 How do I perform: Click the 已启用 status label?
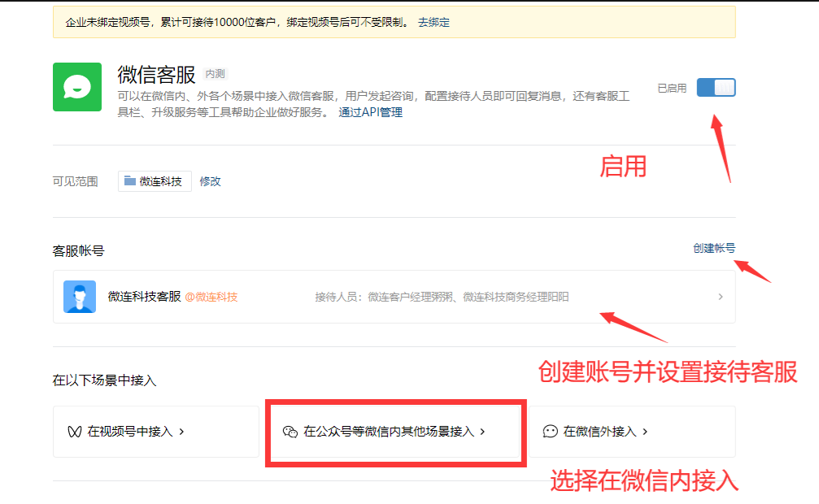(672, 89)
